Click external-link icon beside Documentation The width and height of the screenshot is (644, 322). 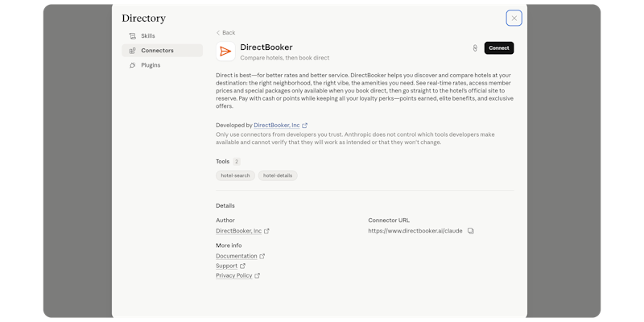262,256
